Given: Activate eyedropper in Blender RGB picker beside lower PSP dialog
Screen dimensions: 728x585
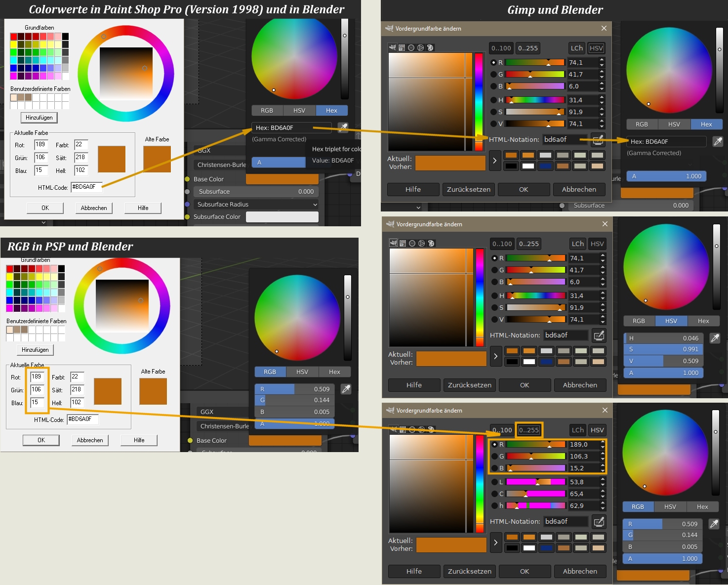Looking at the screenshot, I should (x=346, y=389).
